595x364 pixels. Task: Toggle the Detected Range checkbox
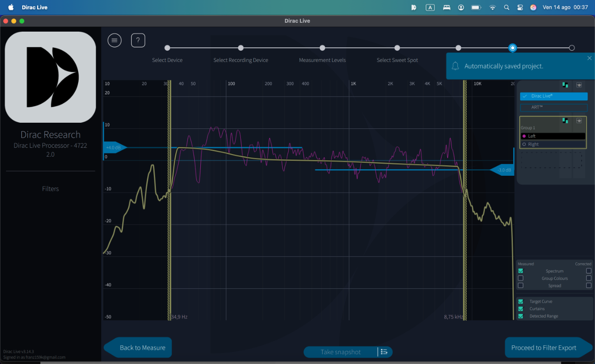pos(521,316)
